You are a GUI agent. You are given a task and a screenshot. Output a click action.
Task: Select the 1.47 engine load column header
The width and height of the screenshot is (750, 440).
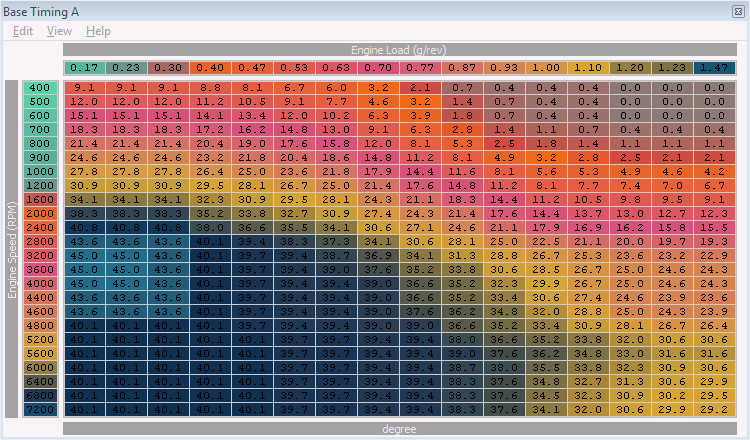click(x=715, y=68)
